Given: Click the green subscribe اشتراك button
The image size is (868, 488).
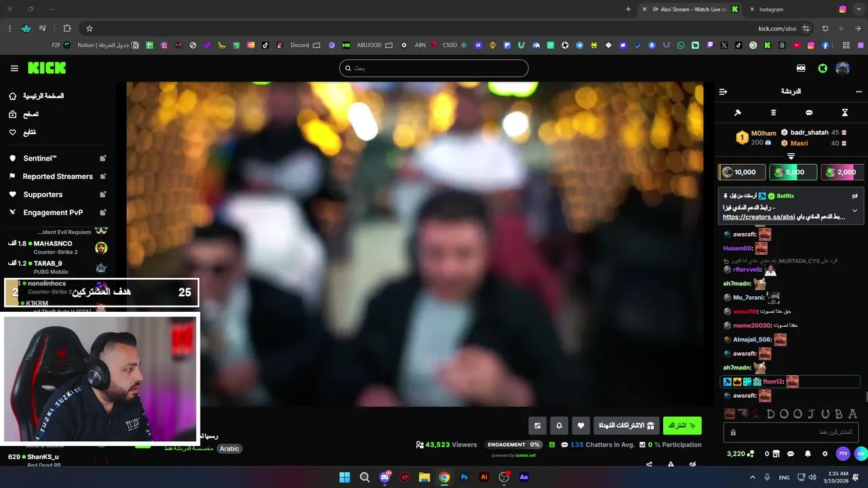Looking at the screenshot, I should coord(682,426).
